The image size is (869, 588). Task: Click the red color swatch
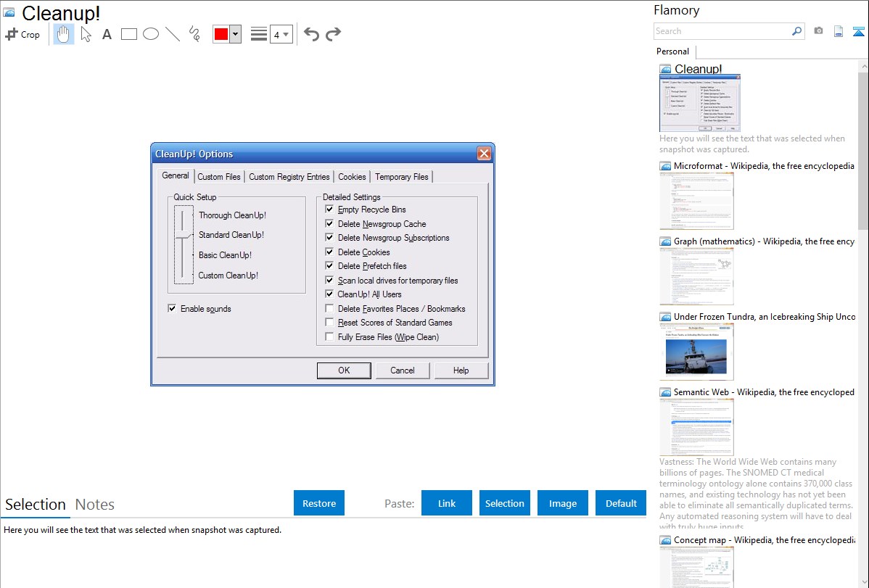pyautogui.click(x=221, y=34)
